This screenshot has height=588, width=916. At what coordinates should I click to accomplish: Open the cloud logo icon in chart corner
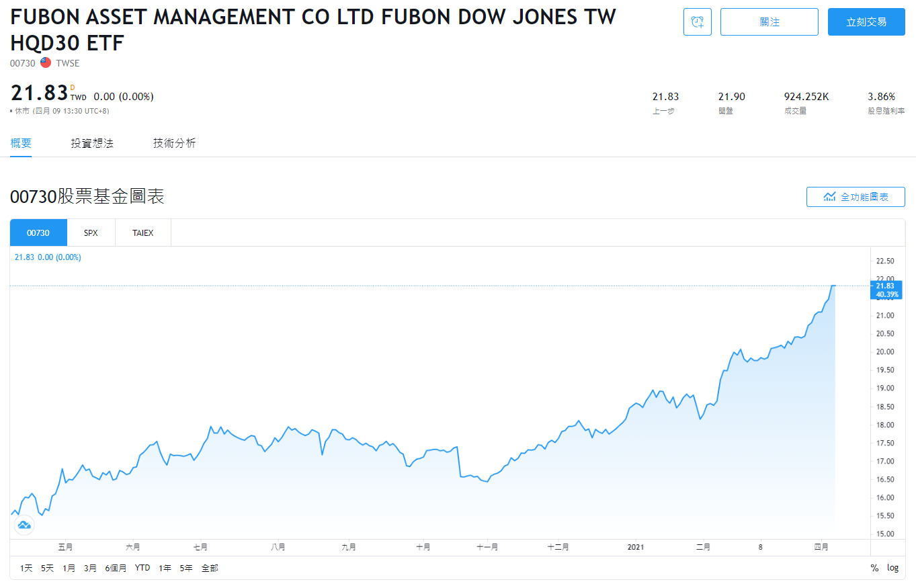[x=24, y=525]
